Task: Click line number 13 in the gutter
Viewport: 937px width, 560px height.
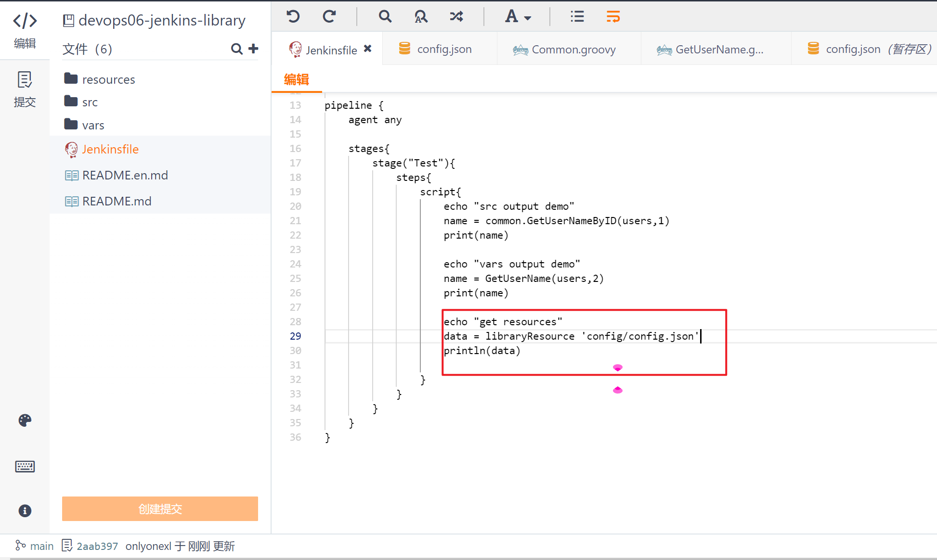Action: [295, 105]
